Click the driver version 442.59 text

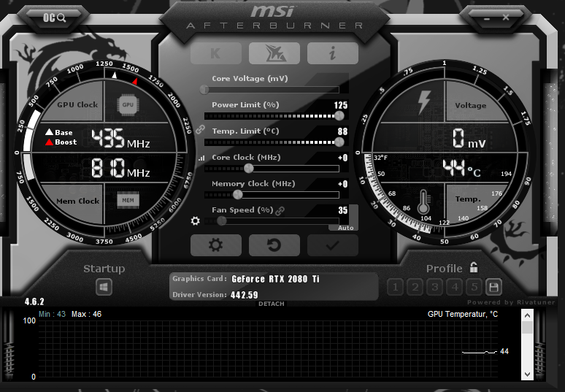[x=244, y=295]
